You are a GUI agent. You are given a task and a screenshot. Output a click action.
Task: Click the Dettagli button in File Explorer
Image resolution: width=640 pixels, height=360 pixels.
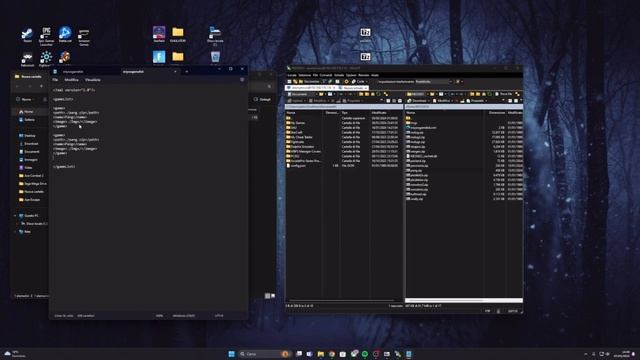click(262, 99)
